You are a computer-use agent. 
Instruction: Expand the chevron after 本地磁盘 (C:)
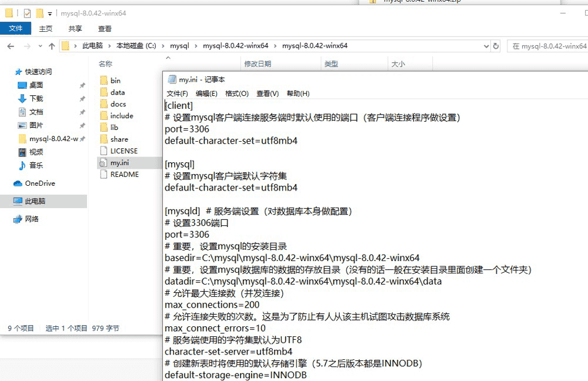(x=163, y=46)
